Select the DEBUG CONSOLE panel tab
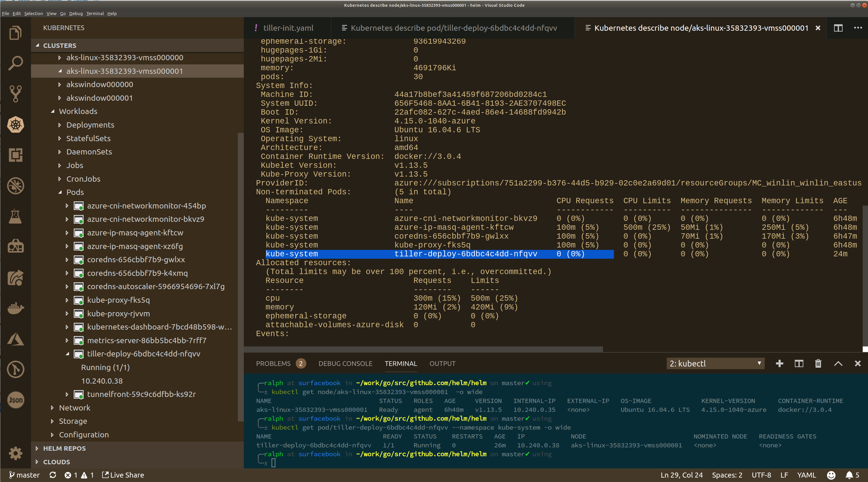Viewport: 868px width, 482px height. coord(345,364)
